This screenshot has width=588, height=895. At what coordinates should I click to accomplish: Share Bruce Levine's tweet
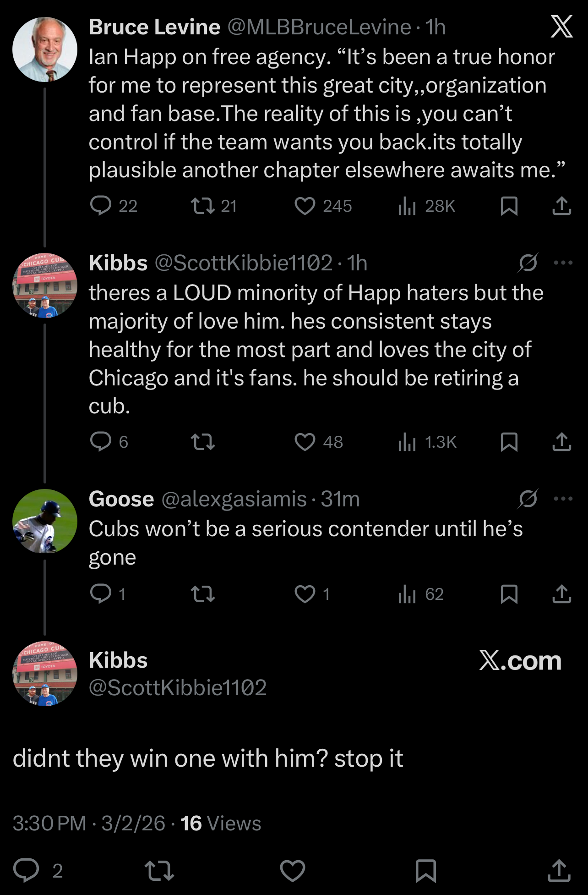coord(561,206)
